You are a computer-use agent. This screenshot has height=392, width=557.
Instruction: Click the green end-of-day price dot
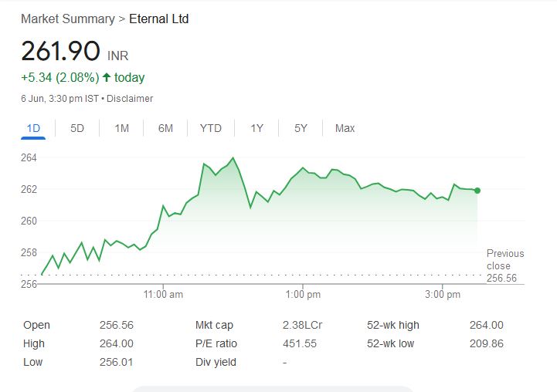tap(477, 191)
